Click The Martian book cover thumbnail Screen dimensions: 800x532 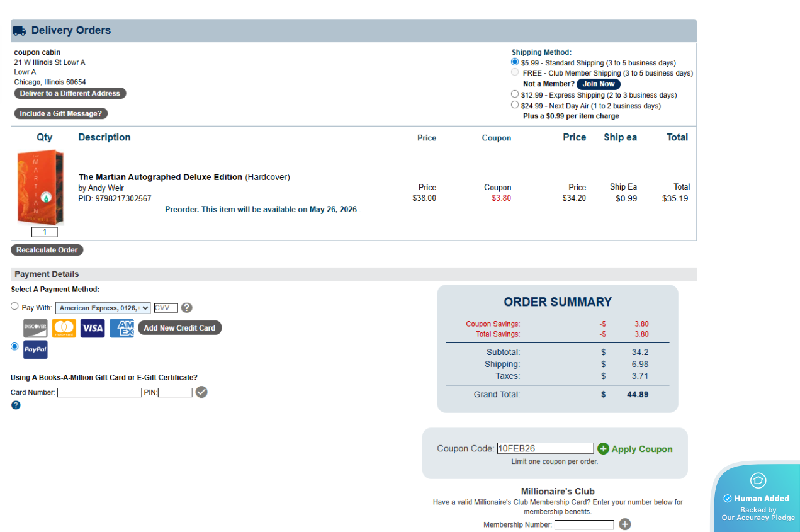tap(40, 187)
